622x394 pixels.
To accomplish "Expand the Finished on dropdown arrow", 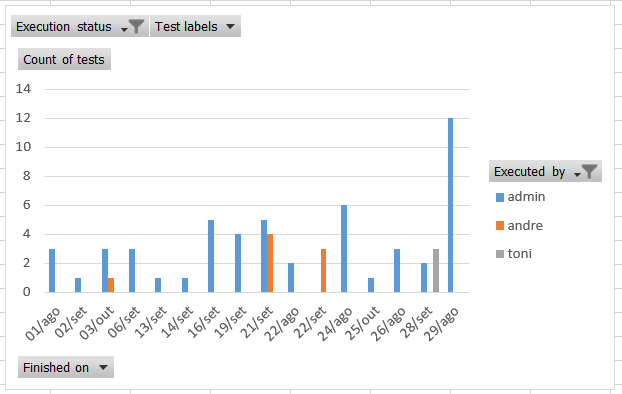I will click(x=103, y=367).
